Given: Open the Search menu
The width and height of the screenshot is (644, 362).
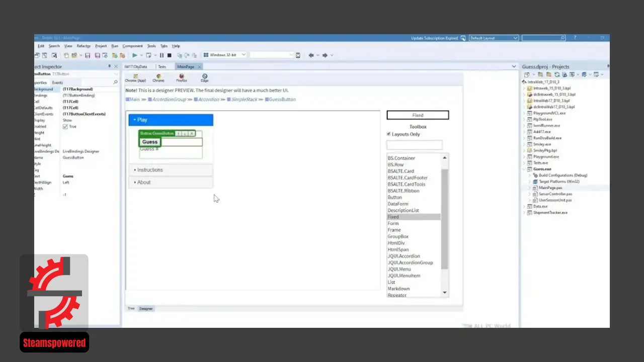Looking at the screenshot, I should [54, 46].
